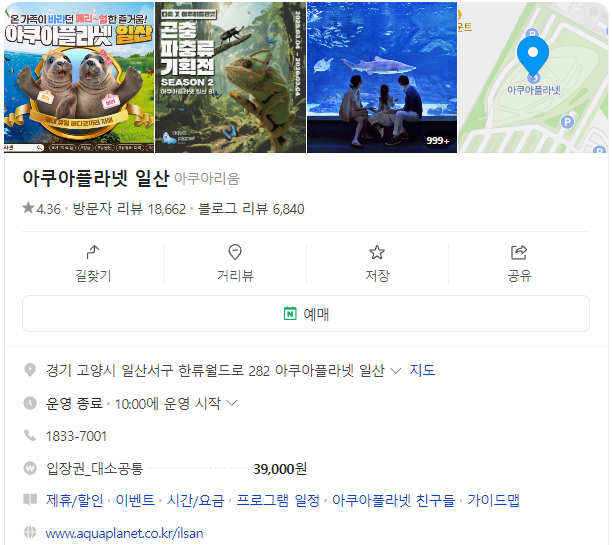612x545 pixels.
Task: Click the 39,000원 price
Action: coord(280,468)
